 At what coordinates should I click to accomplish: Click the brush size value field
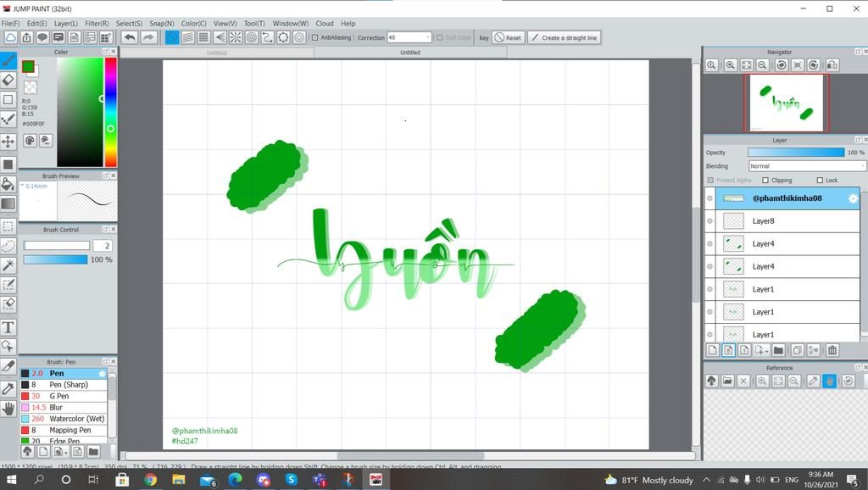pyautogui.click(x=103, y=245)
